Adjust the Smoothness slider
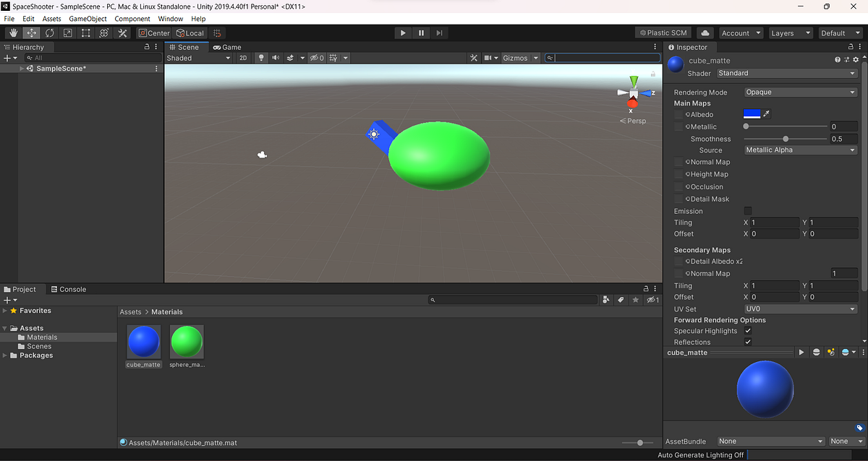This screenshot has width=868, height=461. click(785, 138)
